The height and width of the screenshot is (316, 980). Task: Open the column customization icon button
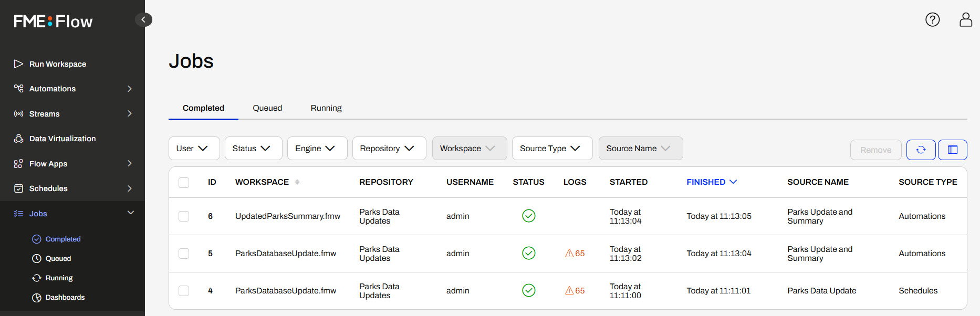952,150
